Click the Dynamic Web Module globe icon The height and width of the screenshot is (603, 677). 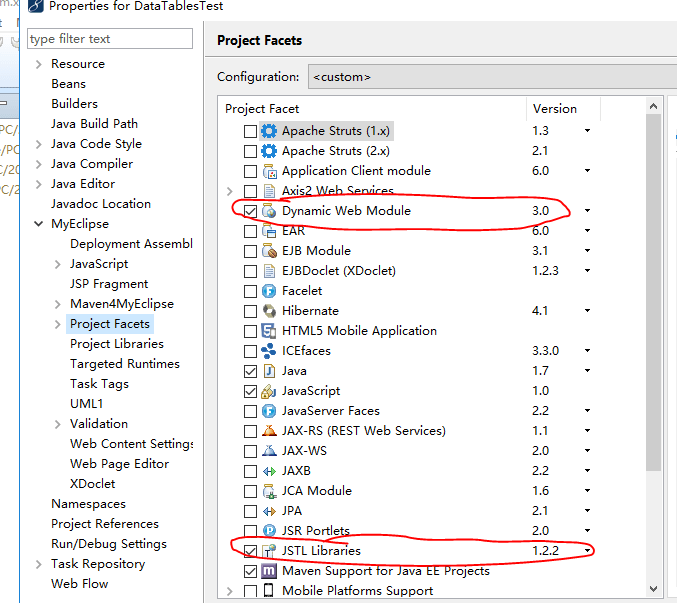click(x=269, y=211)
